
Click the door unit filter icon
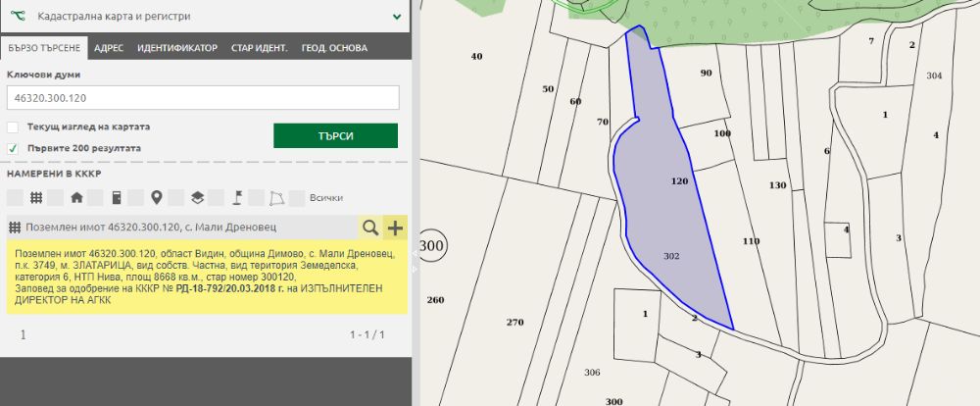coord(117,198)
